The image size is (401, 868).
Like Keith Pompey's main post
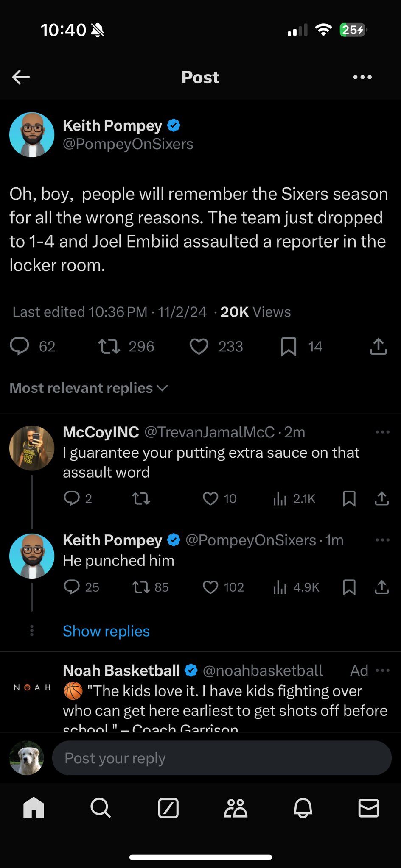pyautogui.click(x=199, y=347)
